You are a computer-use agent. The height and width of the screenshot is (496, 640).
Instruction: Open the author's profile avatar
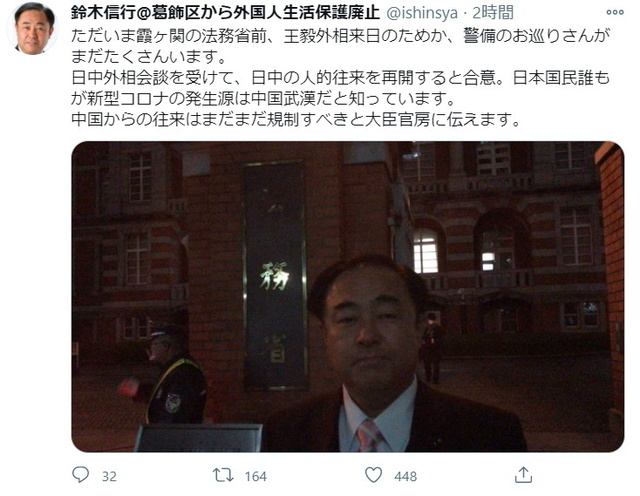(x=34, y=28)
